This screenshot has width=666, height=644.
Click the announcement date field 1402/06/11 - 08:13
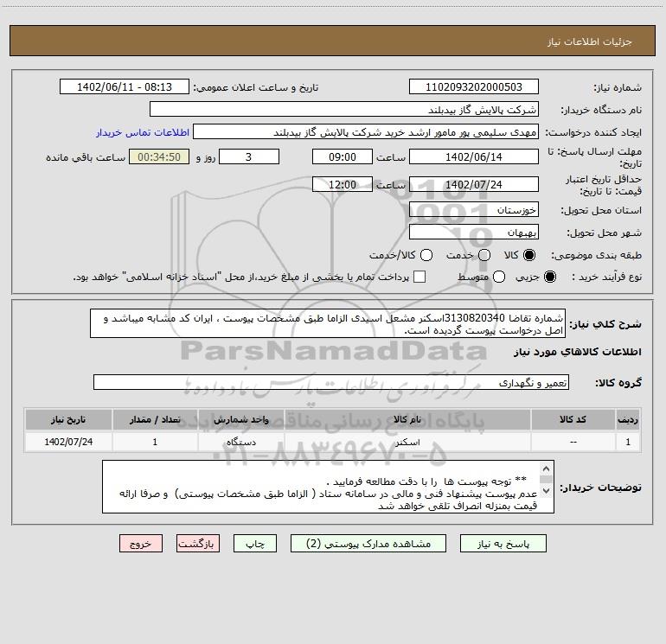[x=125, y=86]
